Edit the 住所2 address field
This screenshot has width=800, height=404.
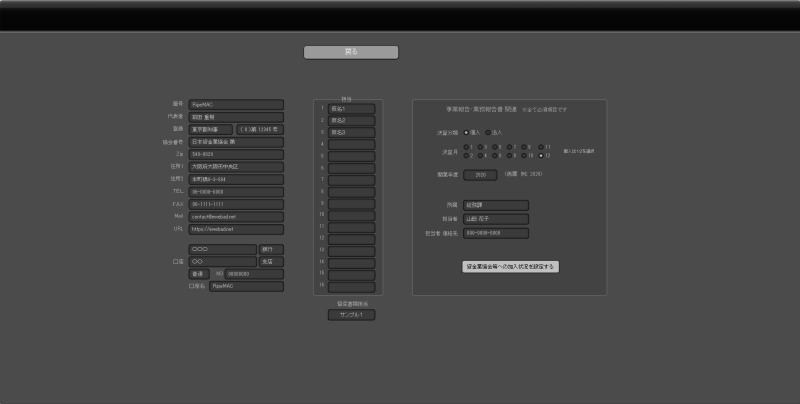236,180
